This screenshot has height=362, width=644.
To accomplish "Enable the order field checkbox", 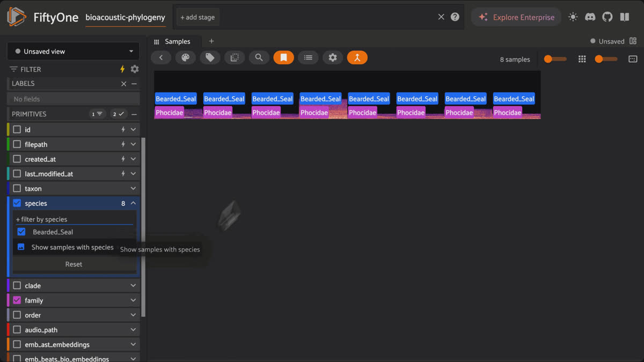I will (17, 315).
